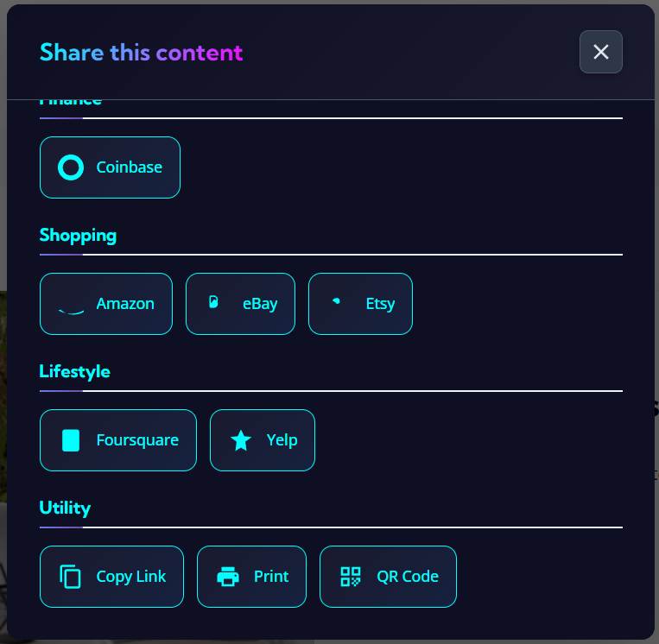Viewport: 659px width, 644px height.
Task: Select the Amazon text label
Action: tap(125, 304)
